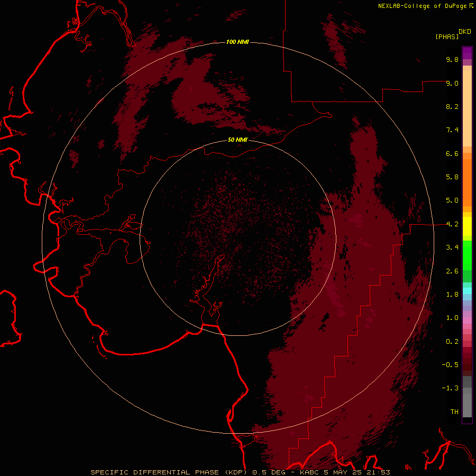This screenshot has height=476, width=476.
Task: Click the 1.8 color scale value
Action: coord(452,295)
